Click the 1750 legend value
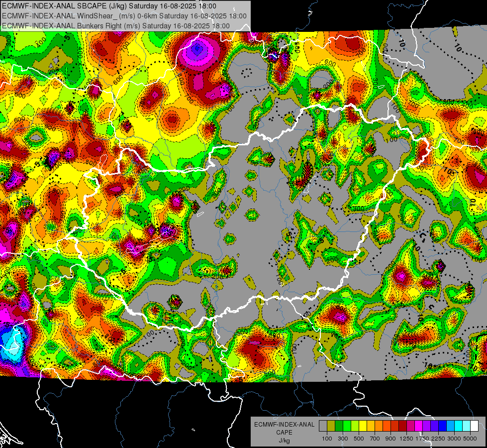The width and height of the screenshot is (487, 448). [423, 439]
